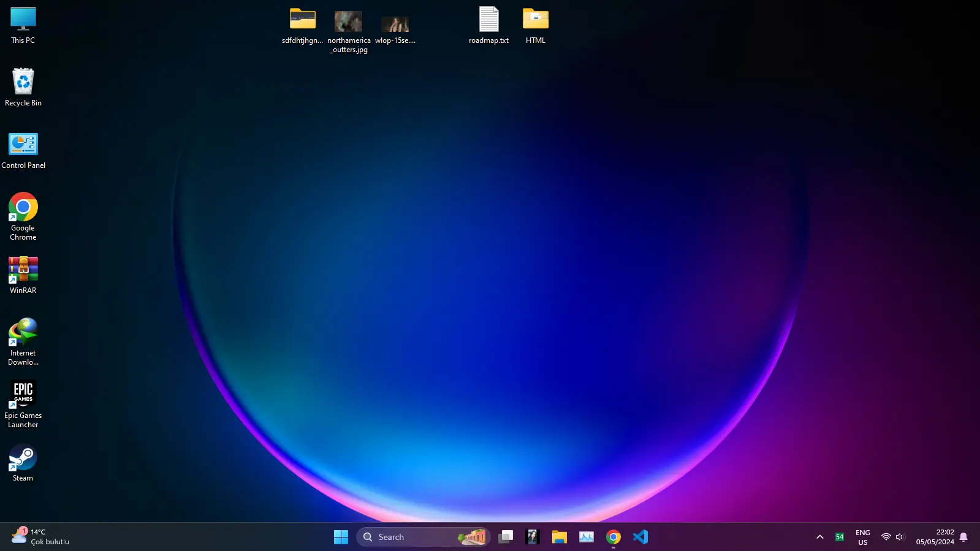Screen dimensions: 980x551
Task: Select the roadmap.txt file
Action: tap(488, 26)
